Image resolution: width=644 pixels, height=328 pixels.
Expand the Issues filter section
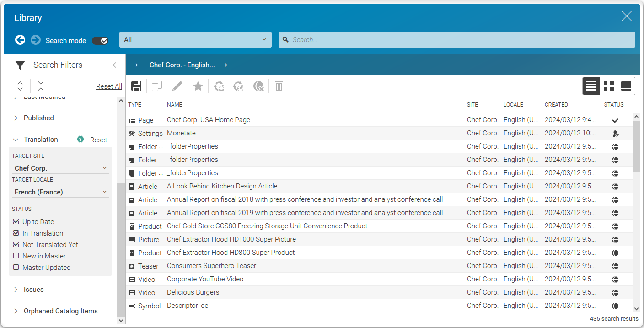pos(33,290)
